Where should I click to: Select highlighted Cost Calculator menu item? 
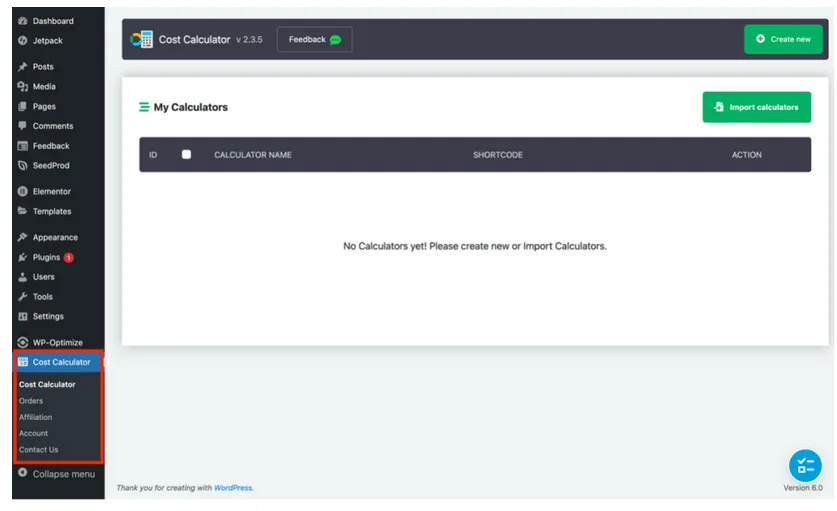pos(58,362)
